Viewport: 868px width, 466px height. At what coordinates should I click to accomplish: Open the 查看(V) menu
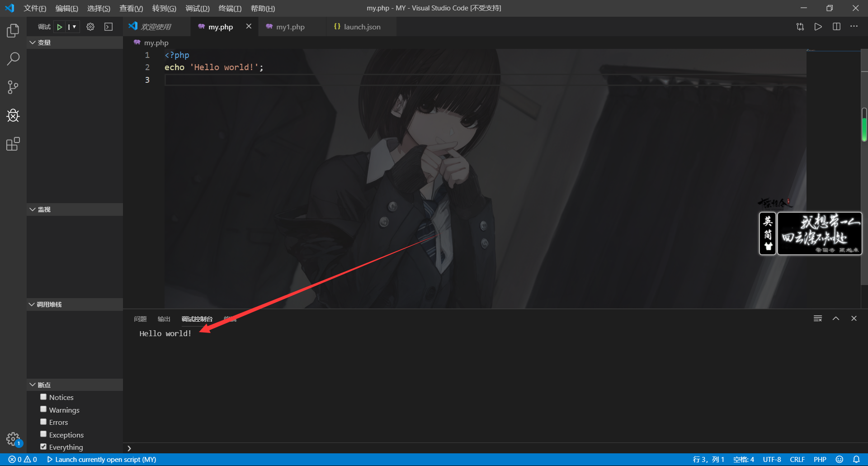pyautogui.click(x=131, y=8)
